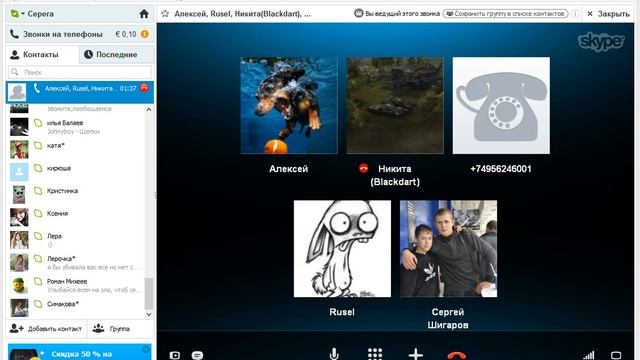
Task: Click Добавить контакт button
Action: coord(46,329)
